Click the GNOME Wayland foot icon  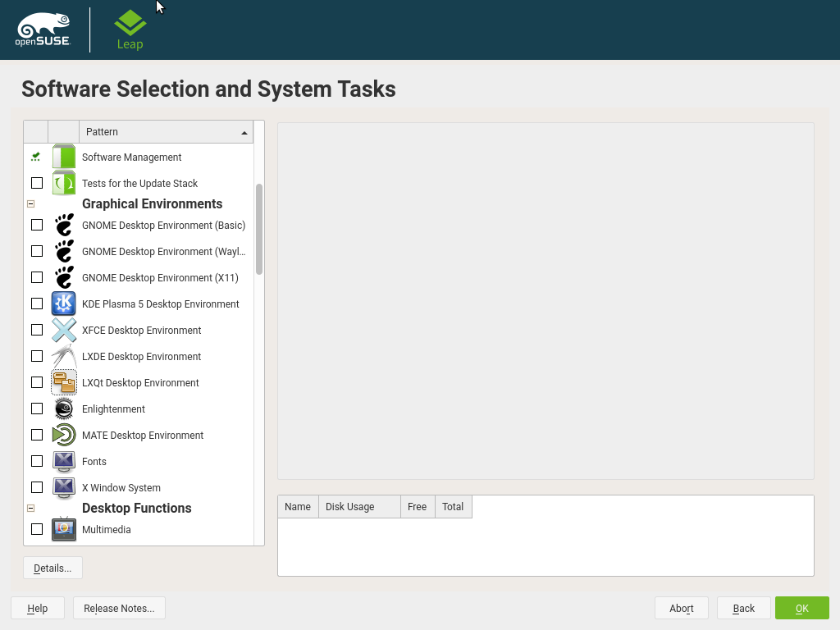pos(64,251)
